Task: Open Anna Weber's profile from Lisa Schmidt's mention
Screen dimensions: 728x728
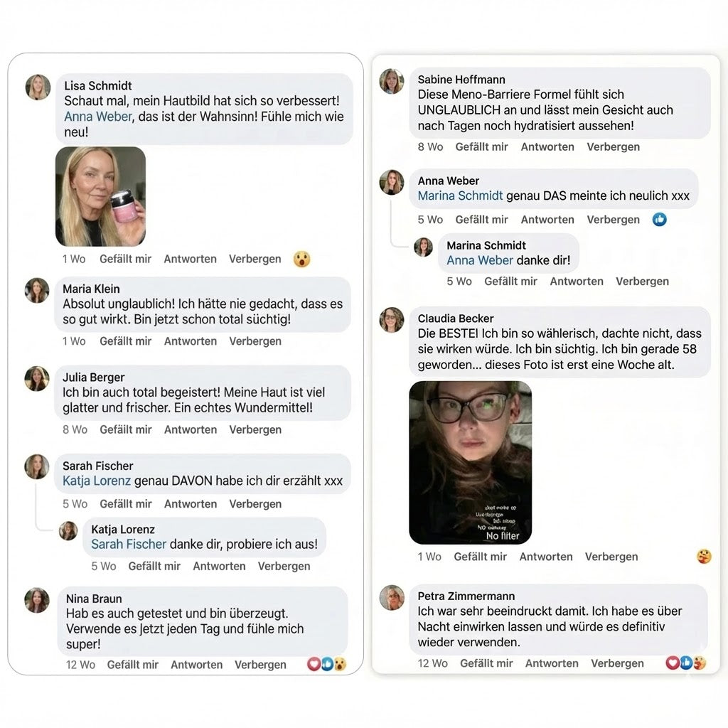Action: click(97, 117)
